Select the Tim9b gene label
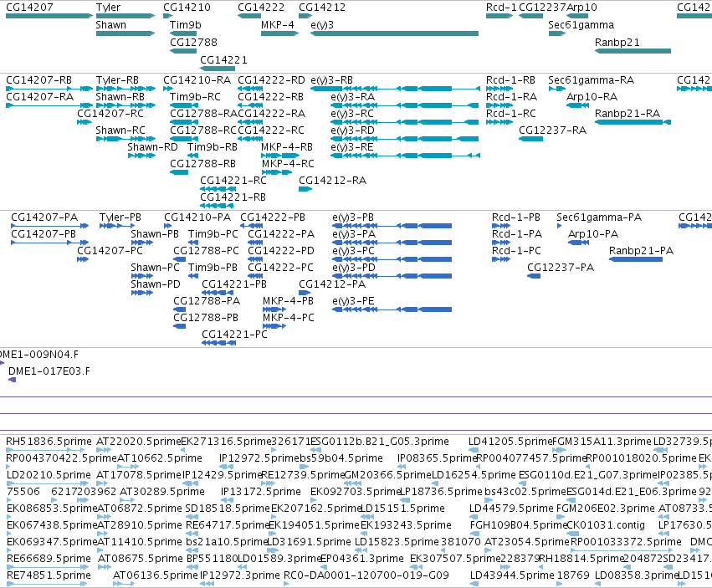712x588 pixels. (x=185, y=25)
